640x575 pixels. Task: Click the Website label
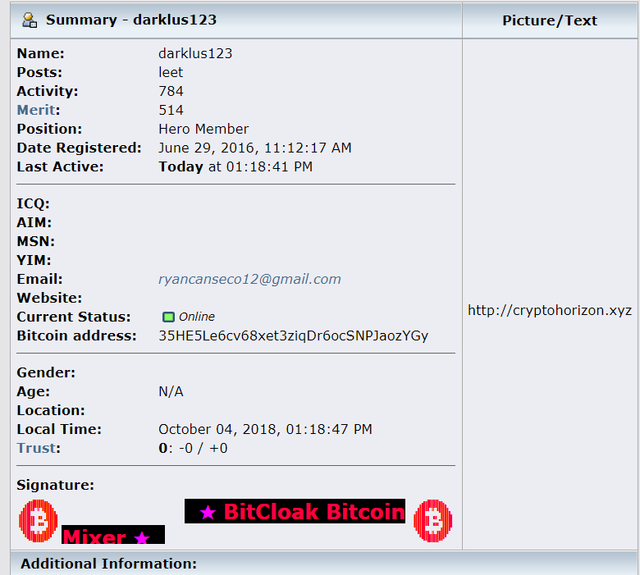click(49, 298)
